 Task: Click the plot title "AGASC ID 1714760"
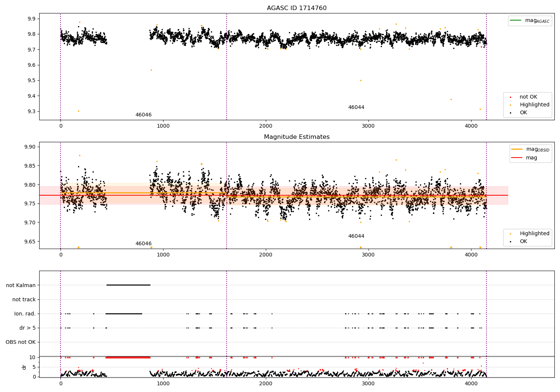[296, 8]
